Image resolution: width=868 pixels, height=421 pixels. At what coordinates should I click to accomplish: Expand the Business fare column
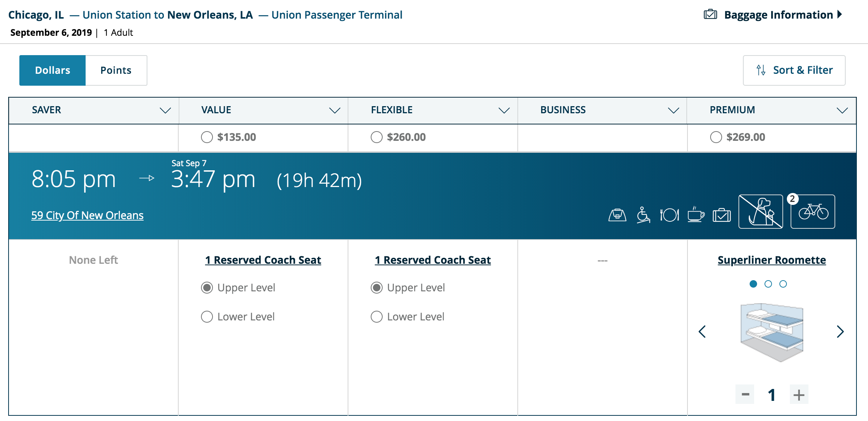coord(673,110)
